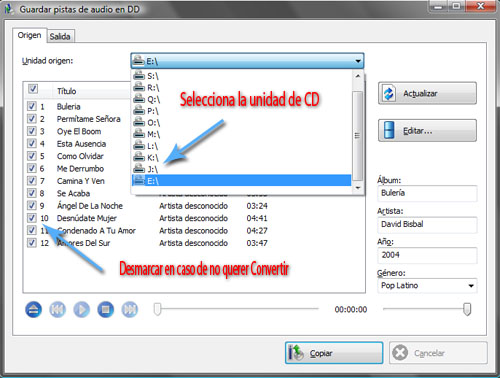
Task: Uncheck track 1 Buleria checkbox
Action: coord(32,106)
